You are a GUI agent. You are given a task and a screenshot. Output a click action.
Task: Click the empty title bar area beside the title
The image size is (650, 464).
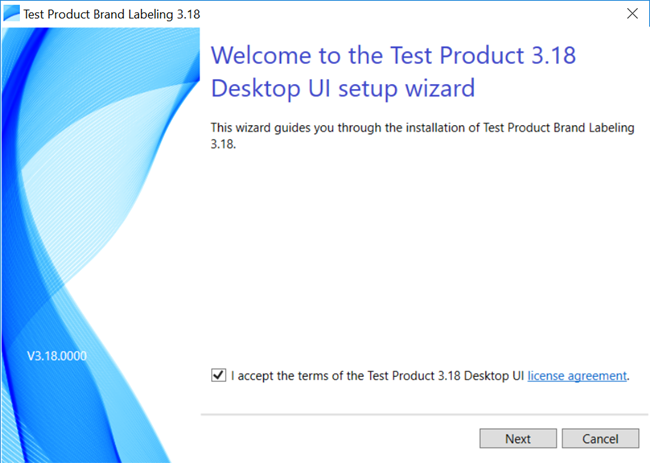(x=410, y=14)
